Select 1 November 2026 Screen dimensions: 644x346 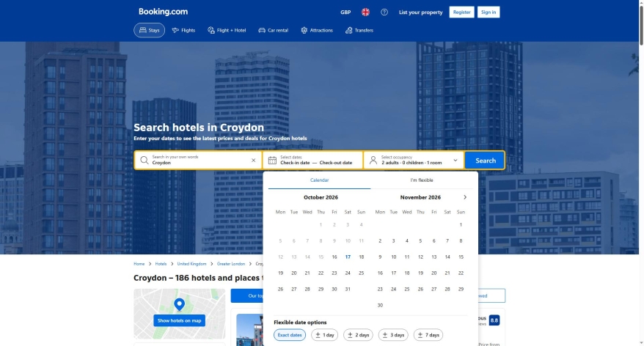tap(461, 224)
